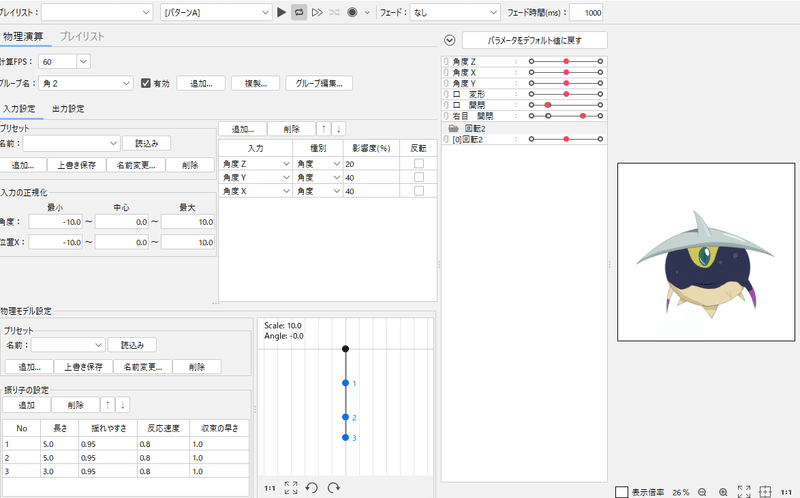Screen dimensions: 800x498
Task: Select the 入力設定 tab
Action: click(x=19, y=109)
